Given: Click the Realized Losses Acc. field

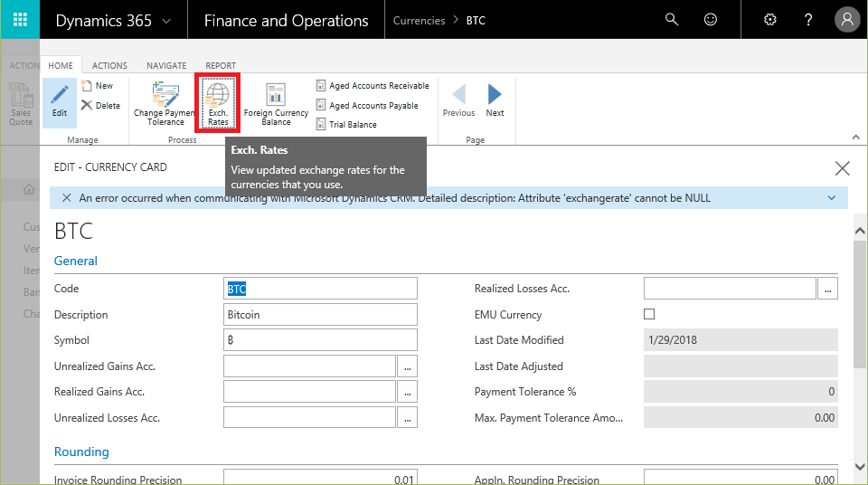Looking at the screenshot, I should [730, 289].
